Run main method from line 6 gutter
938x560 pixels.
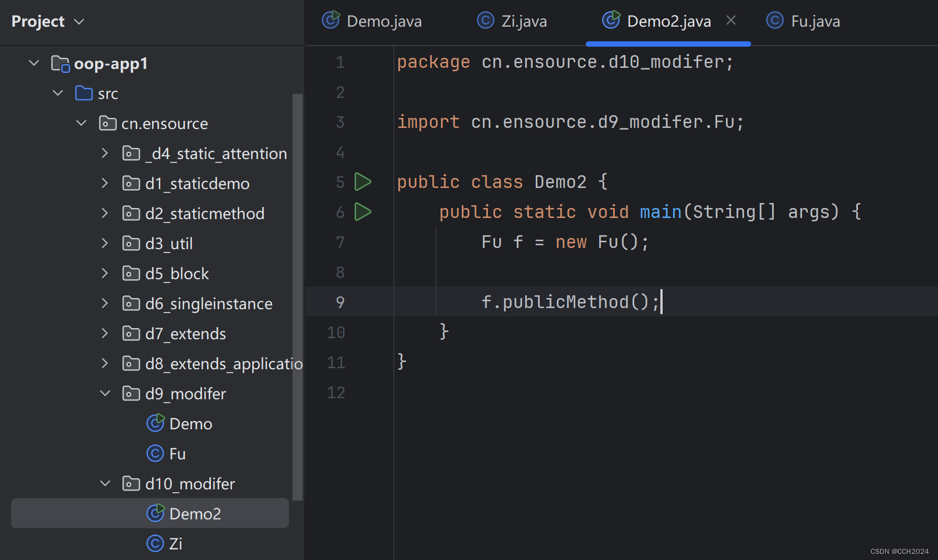pos(363,212)
